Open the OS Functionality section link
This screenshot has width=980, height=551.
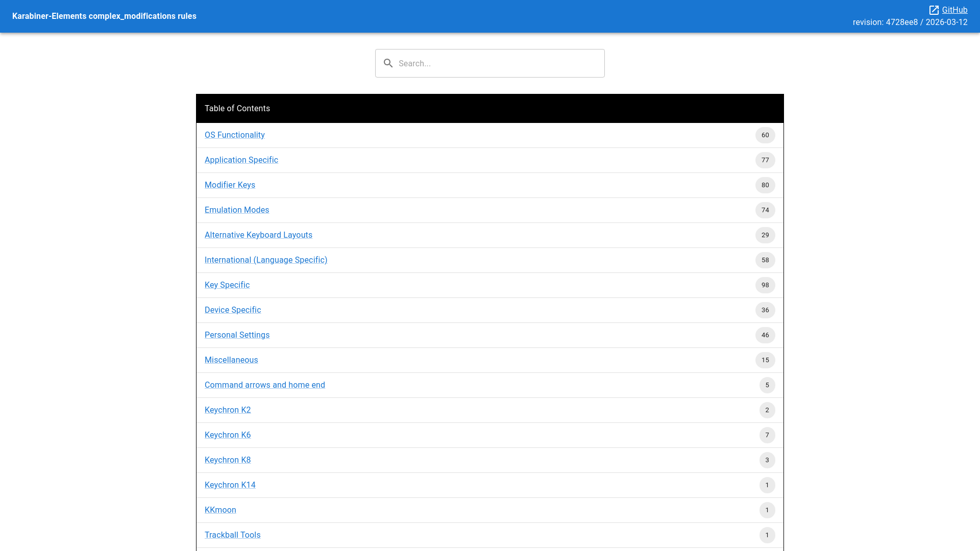click(x=235, y=135)
